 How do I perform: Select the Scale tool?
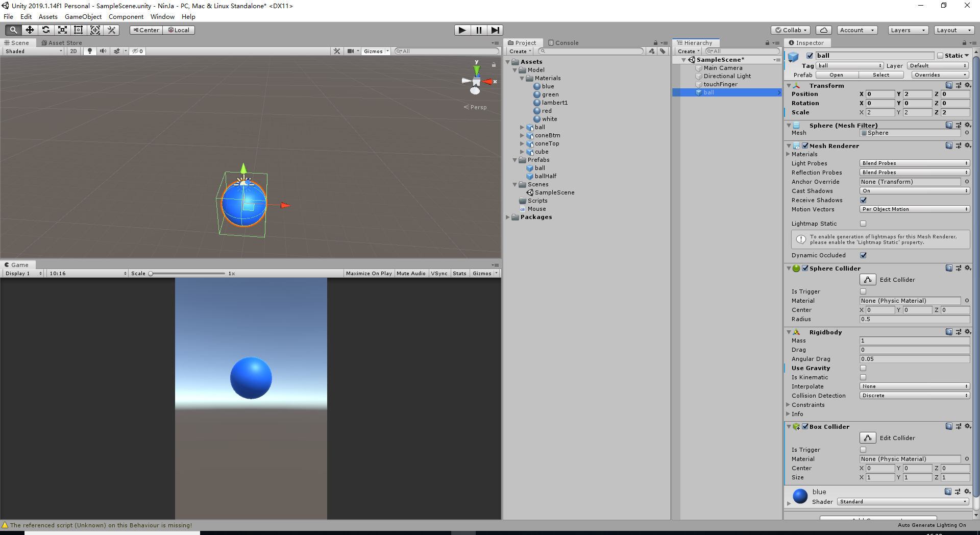pyautogui.click(x=62, y=30)
